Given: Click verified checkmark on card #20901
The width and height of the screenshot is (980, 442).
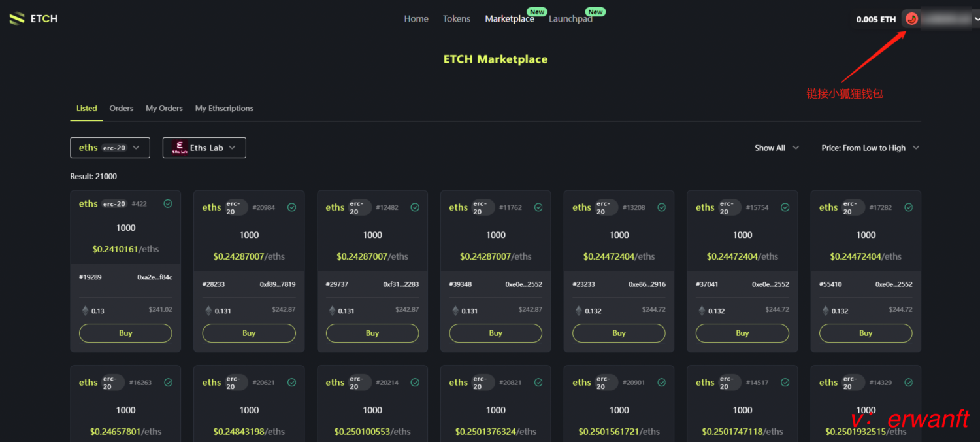Looking at the screenshot, I should coord(661,382).
